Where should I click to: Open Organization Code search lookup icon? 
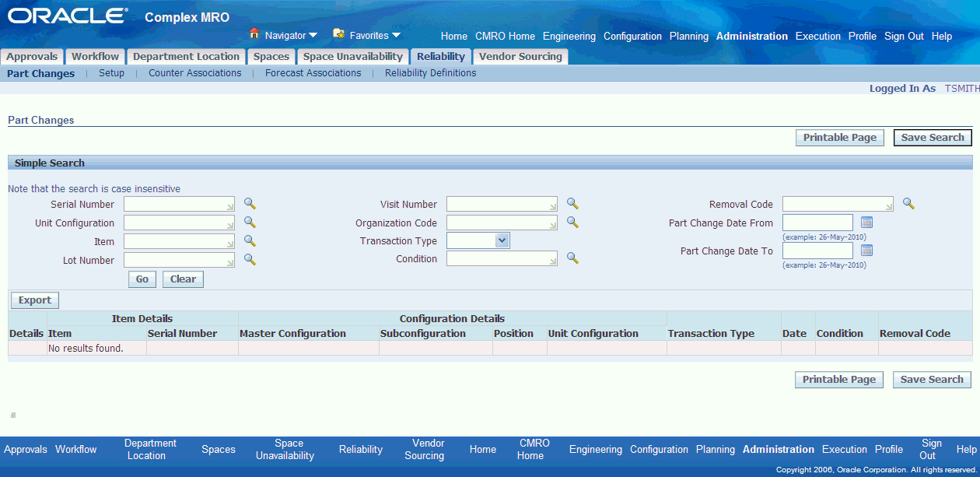(572, 223)
